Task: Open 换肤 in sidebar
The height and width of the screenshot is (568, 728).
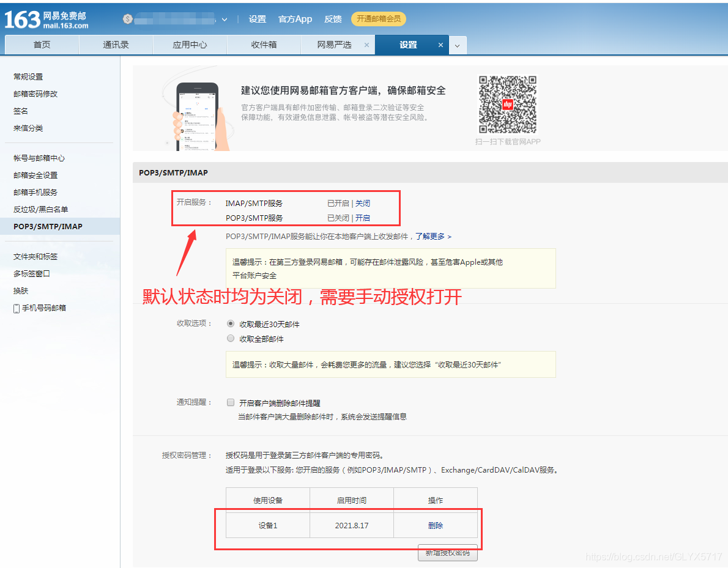Action: tap(21, 291)
